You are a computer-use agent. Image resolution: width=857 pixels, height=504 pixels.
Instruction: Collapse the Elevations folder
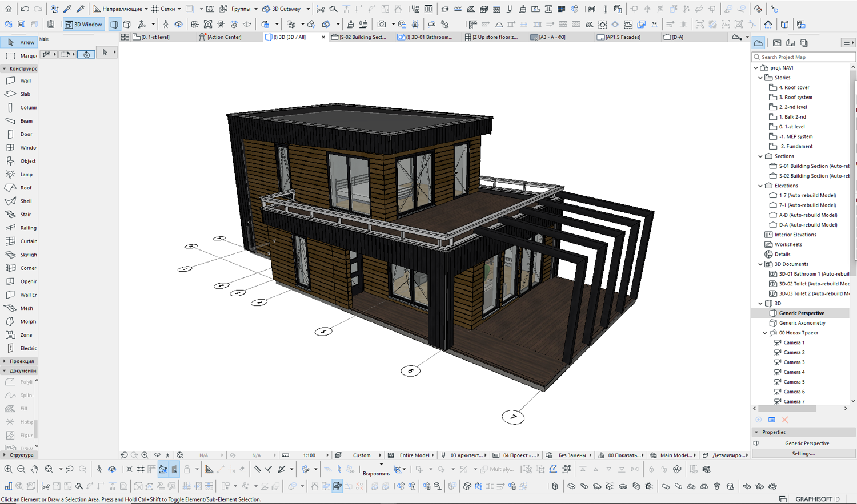[x=760, y=186]
